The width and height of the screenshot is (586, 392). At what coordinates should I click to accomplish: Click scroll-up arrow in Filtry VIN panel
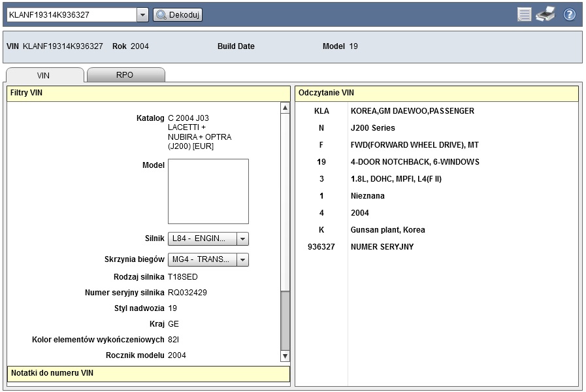pyautogui.click(x=285, y=108)
